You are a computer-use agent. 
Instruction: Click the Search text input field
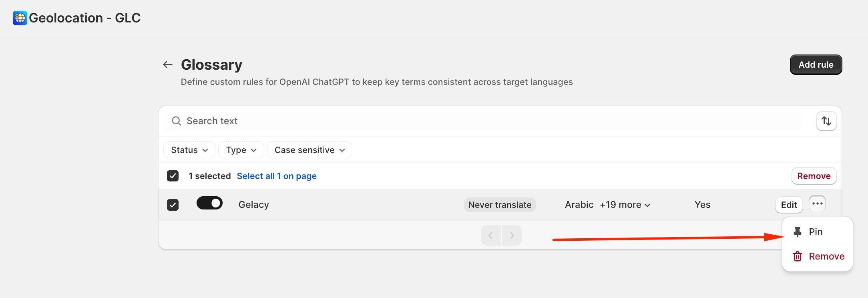pyautogui.click(x=482, y=121)
